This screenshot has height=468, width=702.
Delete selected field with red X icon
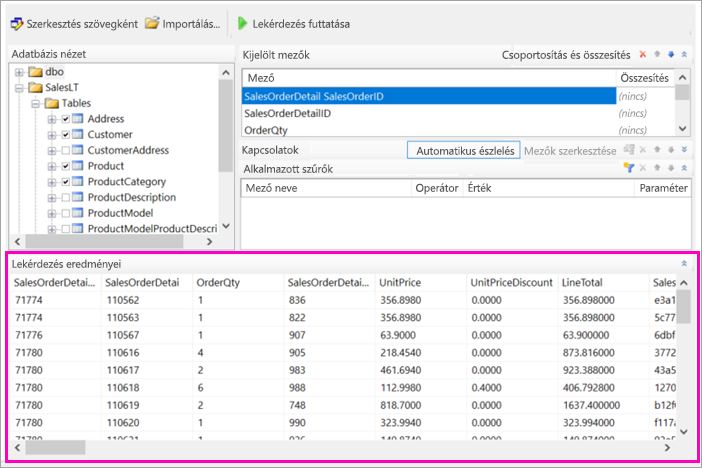[643, 54]
